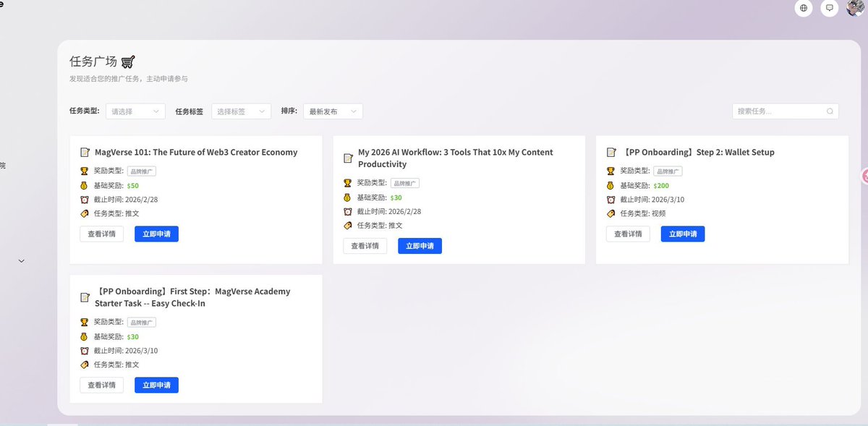Screen dimensions: 868x426
Task: Click the 任务广场 page heading
Action: [93, 61]
